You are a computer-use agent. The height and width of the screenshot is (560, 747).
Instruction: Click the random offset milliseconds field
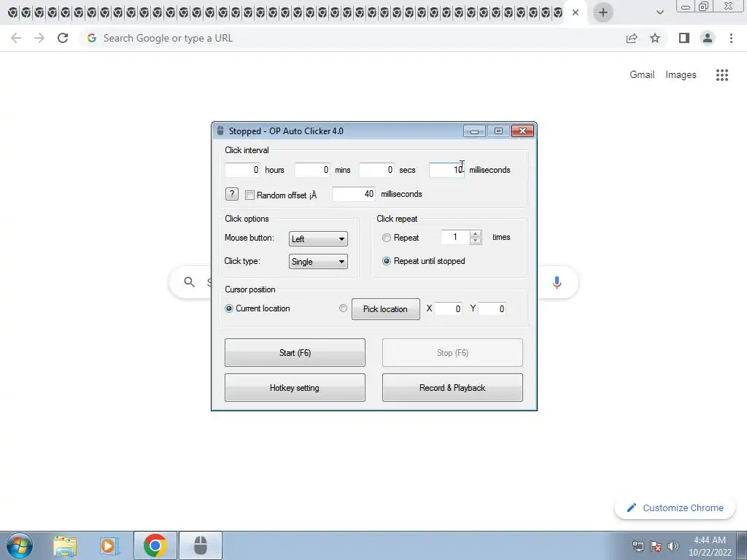tap(354, 194)
